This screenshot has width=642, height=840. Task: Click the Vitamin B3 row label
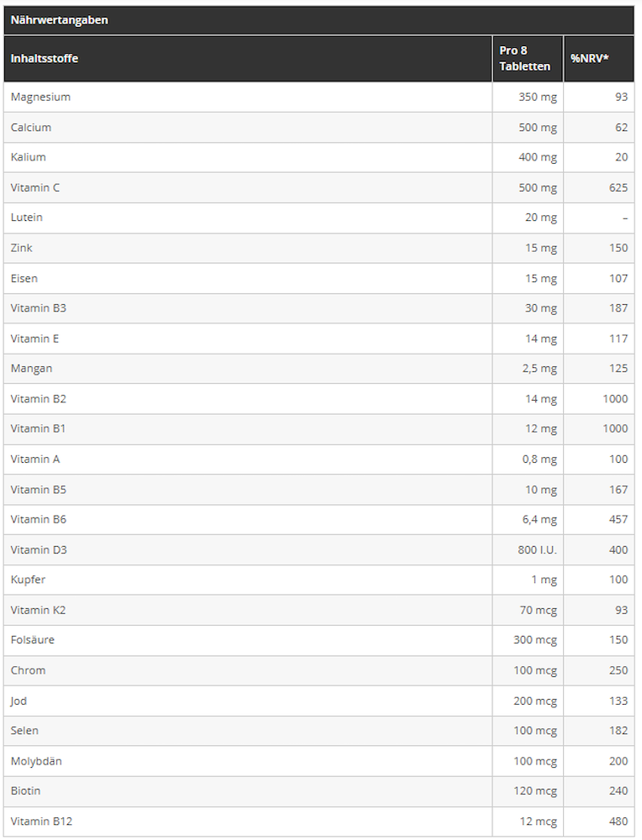tap(39, 308)
